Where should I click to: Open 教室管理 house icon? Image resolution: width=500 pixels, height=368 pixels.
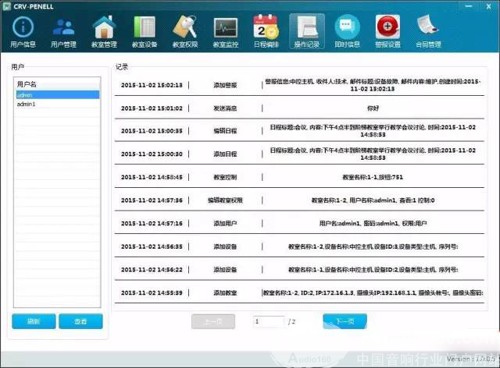104,32
